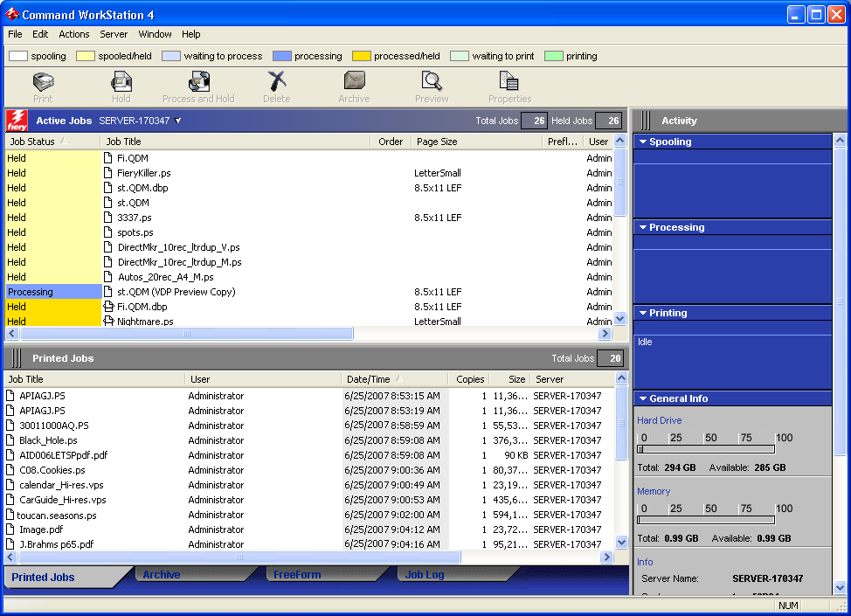Viewport: 851px width, 616px height.
Task: Click the Hold toolbar icon
Action: pyautogui.click(x=121, y=82)
